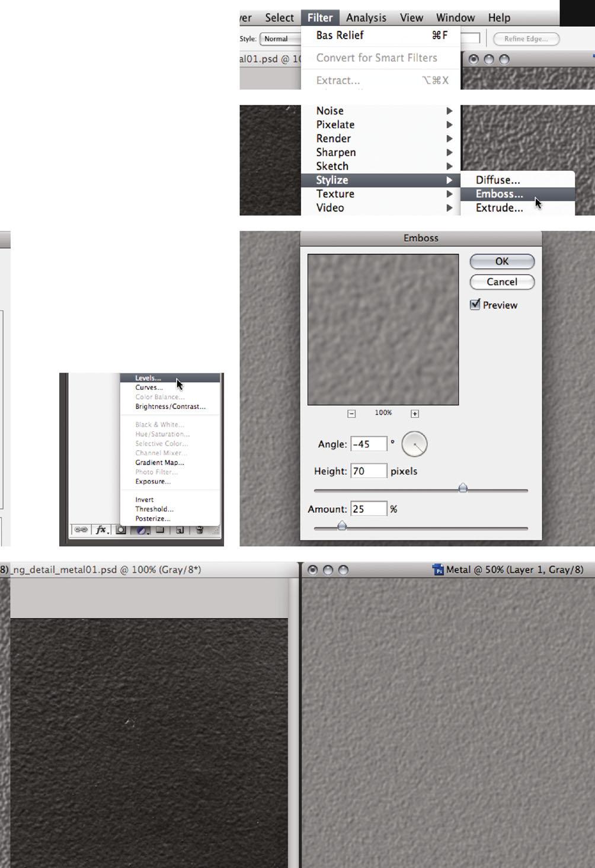Zoom out Emboss preview with minus button

click(x=351, y=414)
